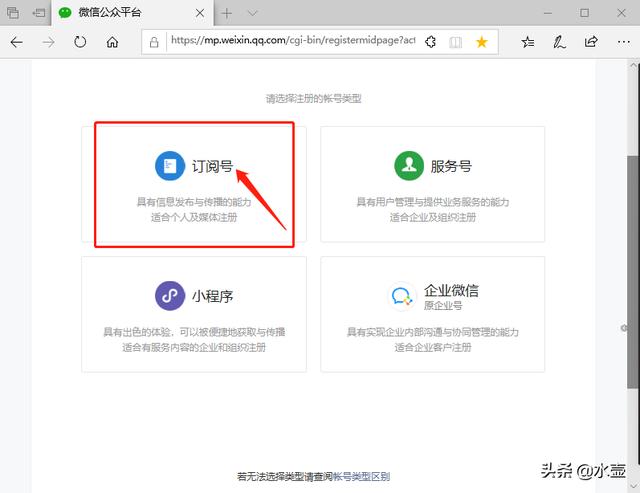The width and height of the screenshot is (640, 493).
Task: Click the tabs you've set aside icon
Action: [x=13, y=13]
